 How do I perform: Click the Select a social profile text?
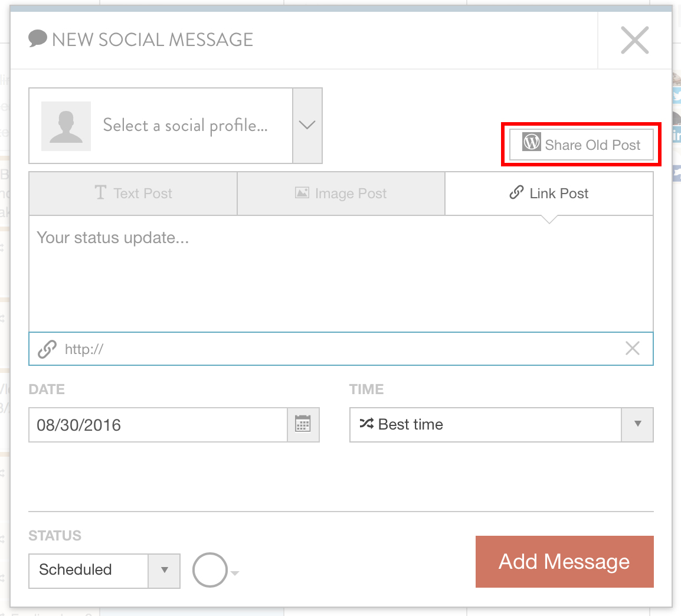pyautogui.click(x=185, y=126)
